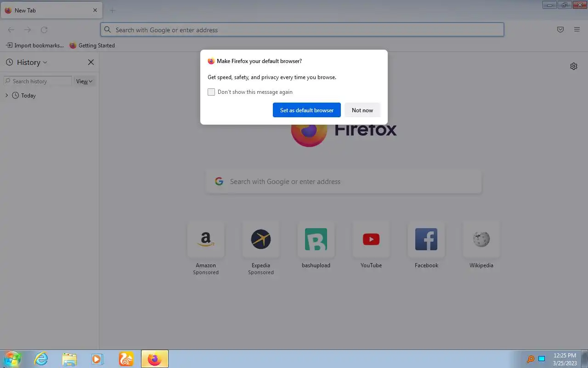This screenshot has height=368, width=588.
Task: Click the new tab Google search box
Action: (x=344, y=181)
